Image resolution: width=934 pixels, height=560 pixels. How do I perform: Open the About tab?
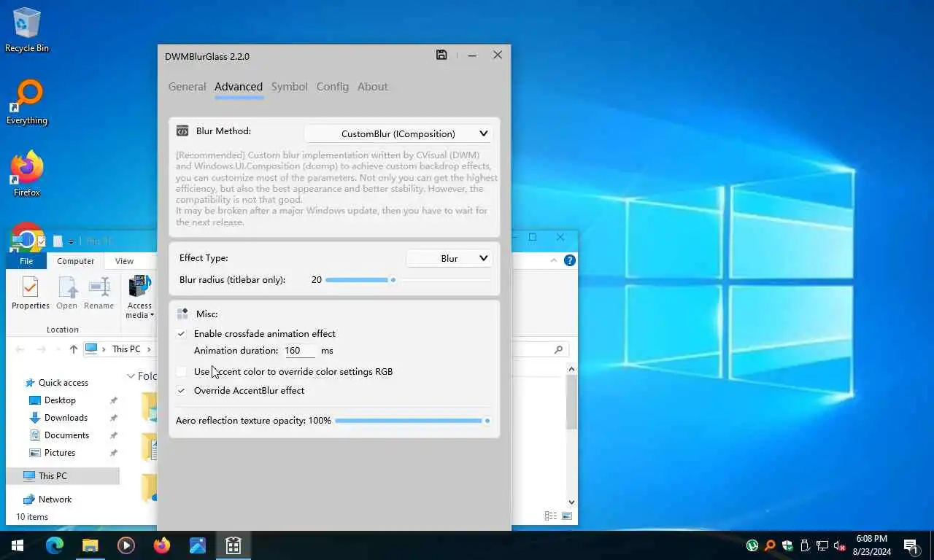click(372, 86)
